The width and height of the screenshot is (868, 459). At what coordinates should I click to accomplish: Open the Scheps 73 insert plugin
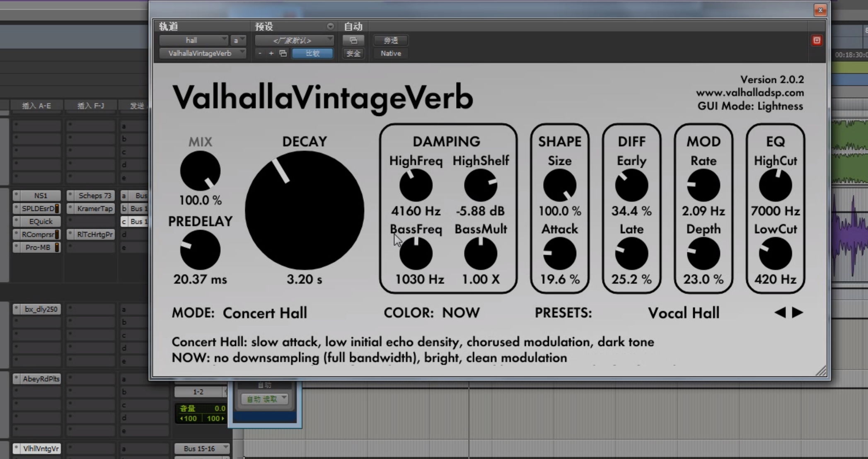(x=94, y=196)
